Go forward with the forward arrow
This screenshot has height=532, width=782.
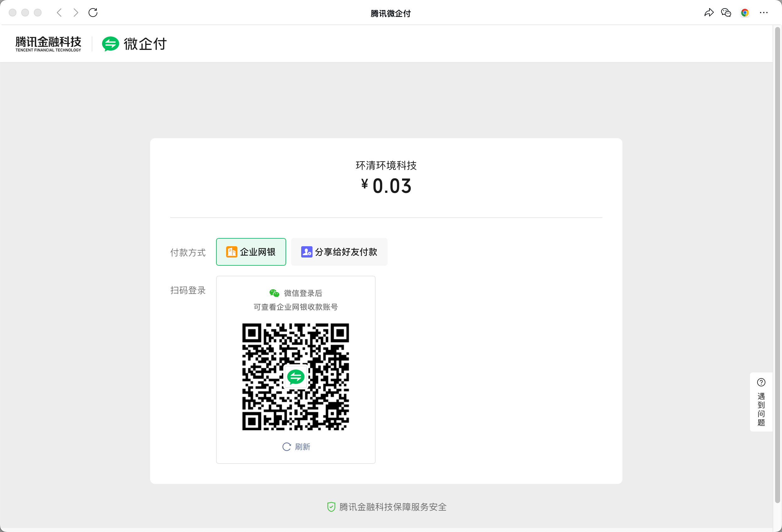coord(76,13)
